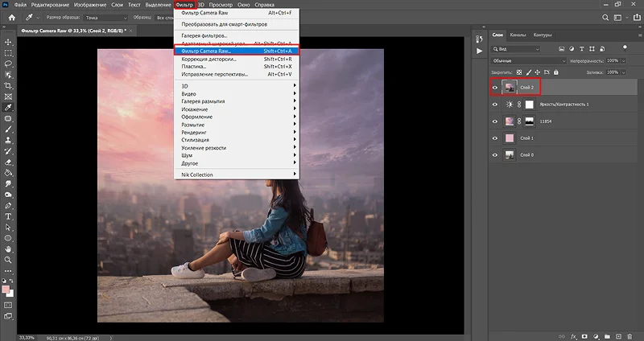Select the History Brush tool

coord(8,151)
